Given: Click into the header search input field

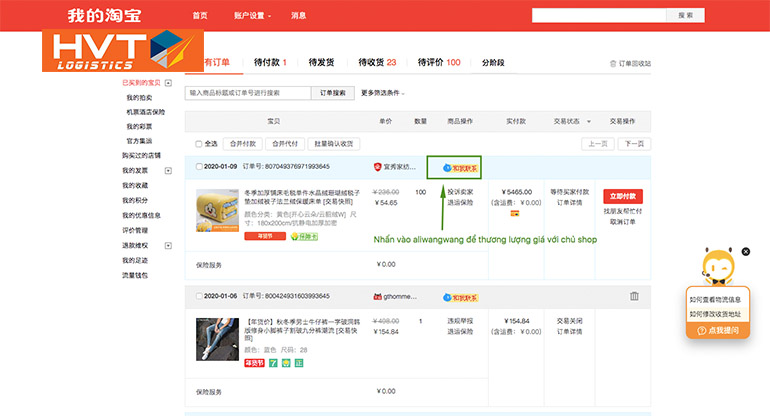Looking at the screenshot, I should (x=599, y=15).
